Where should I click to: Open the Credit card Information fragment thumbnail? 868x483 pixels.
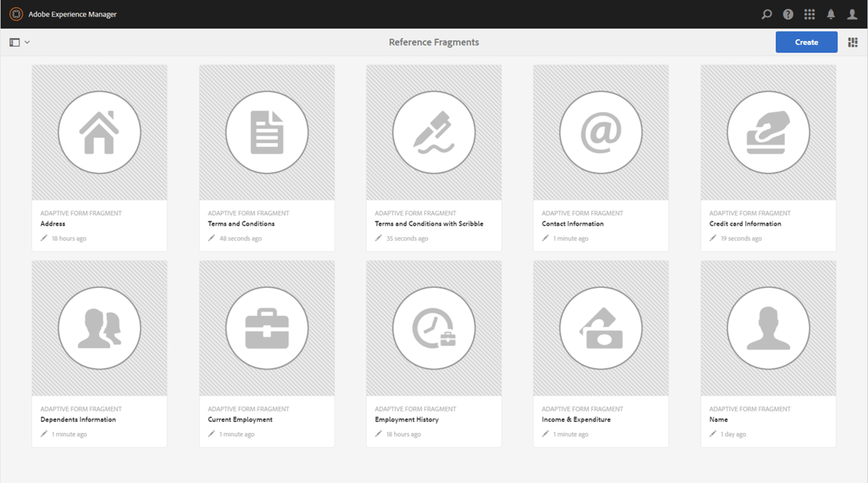pos(767,132)
